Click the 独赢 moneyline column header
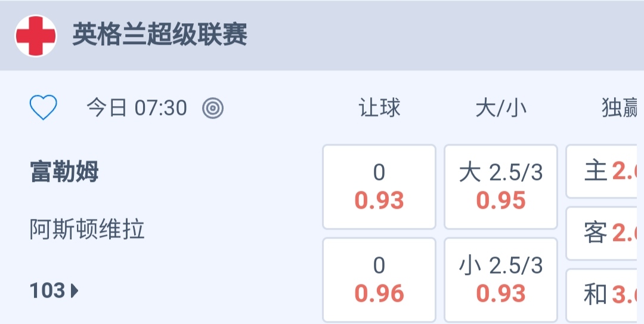The height and width of the screenshot is (324, 644). pos(620,108)
